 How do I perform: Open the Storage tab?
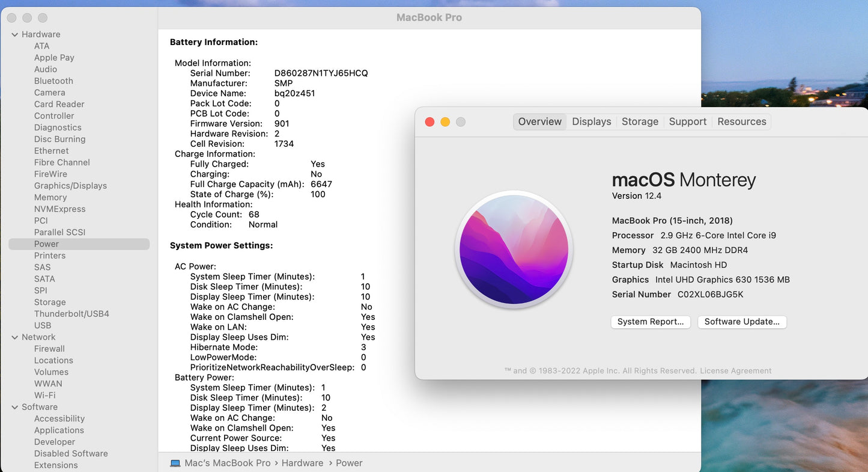(640, 121)
